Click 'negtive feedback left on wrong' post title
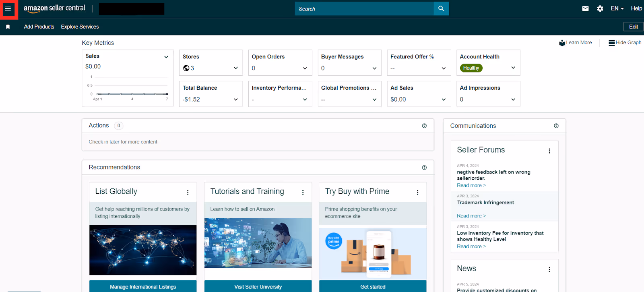Viewport: 644px width, 292px height. point(493,175)
